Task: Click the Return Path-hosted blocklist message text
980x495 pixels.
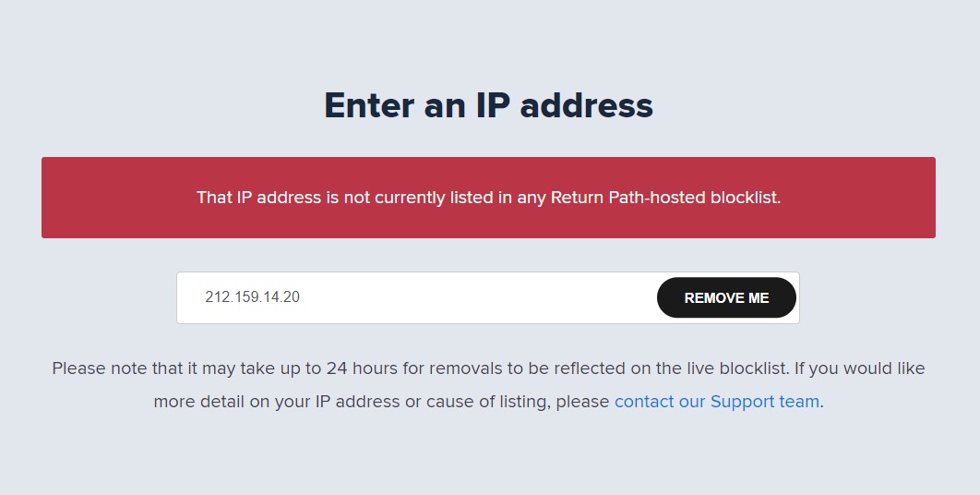Action: pos(665,198)
